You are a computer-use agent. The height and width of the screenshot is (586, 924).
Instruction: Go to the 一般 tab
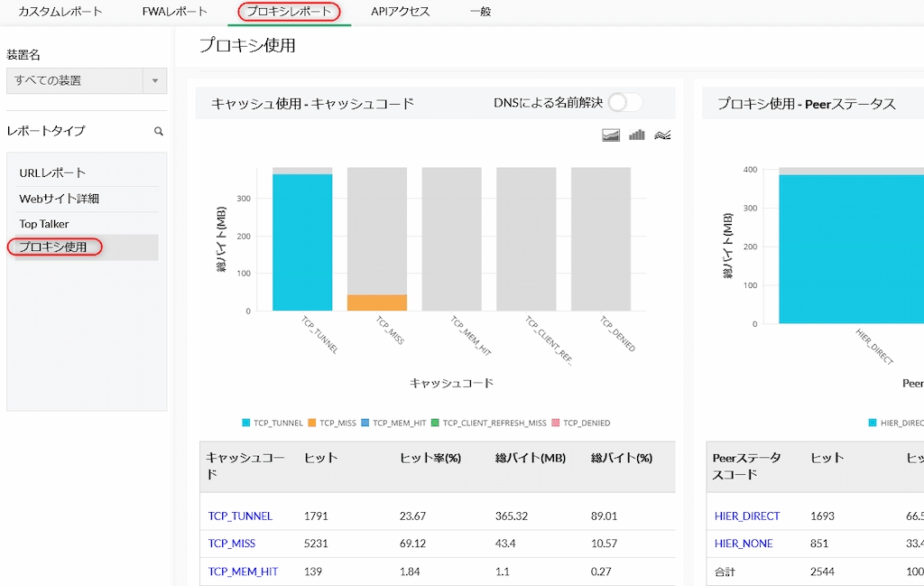click(480, 11)
